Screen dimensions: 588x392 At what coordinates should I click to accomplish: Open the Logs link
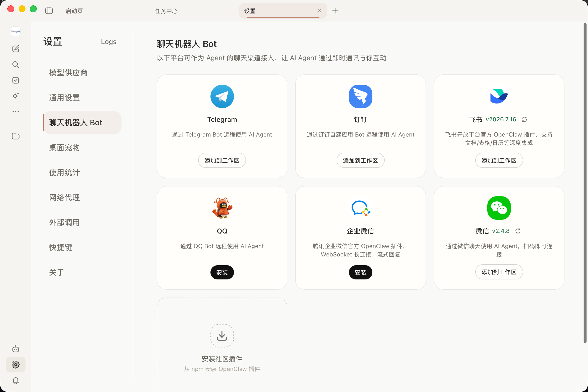click(109, 42)
